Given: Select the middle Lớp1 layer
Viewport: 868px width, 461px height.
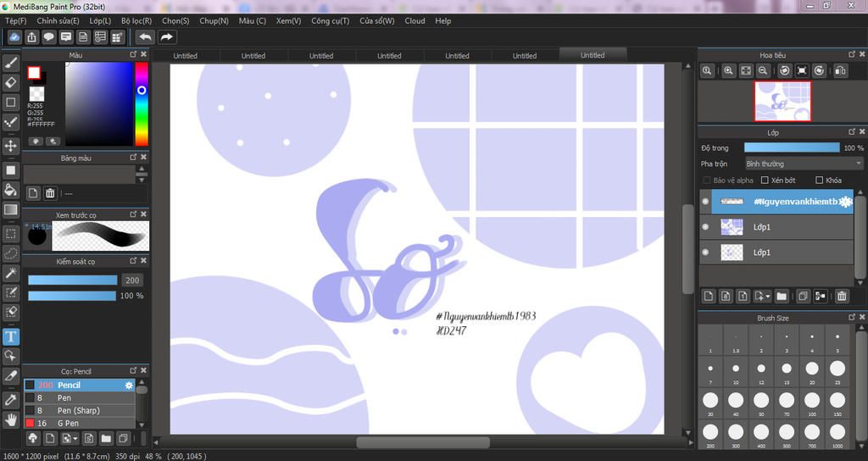Looking at the screenshot, I should [776, 227].
